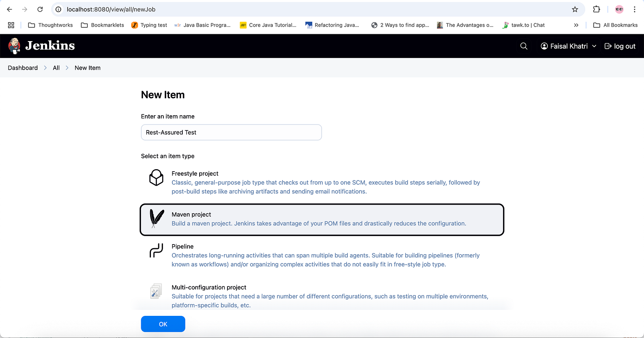
Task: Select the Multi-configuration project item type
Action: (322, 296)
